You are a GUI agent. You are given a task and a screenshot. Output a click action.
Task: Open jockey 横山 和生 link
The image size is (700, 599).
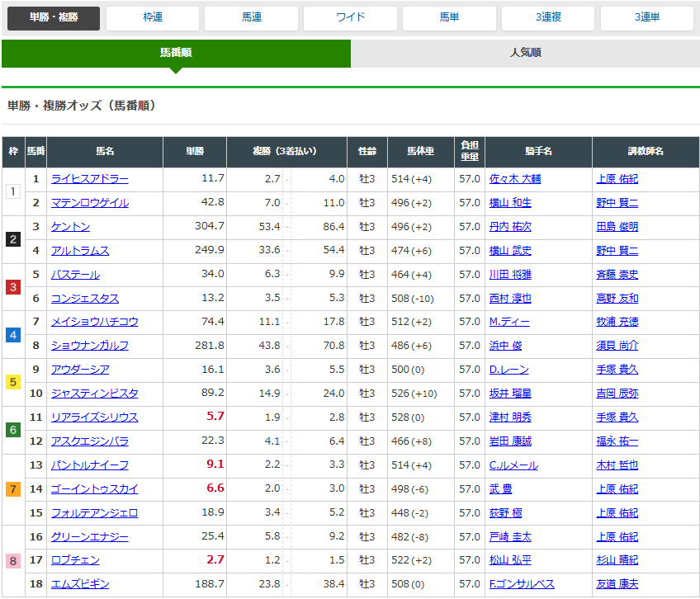point(510,203)
